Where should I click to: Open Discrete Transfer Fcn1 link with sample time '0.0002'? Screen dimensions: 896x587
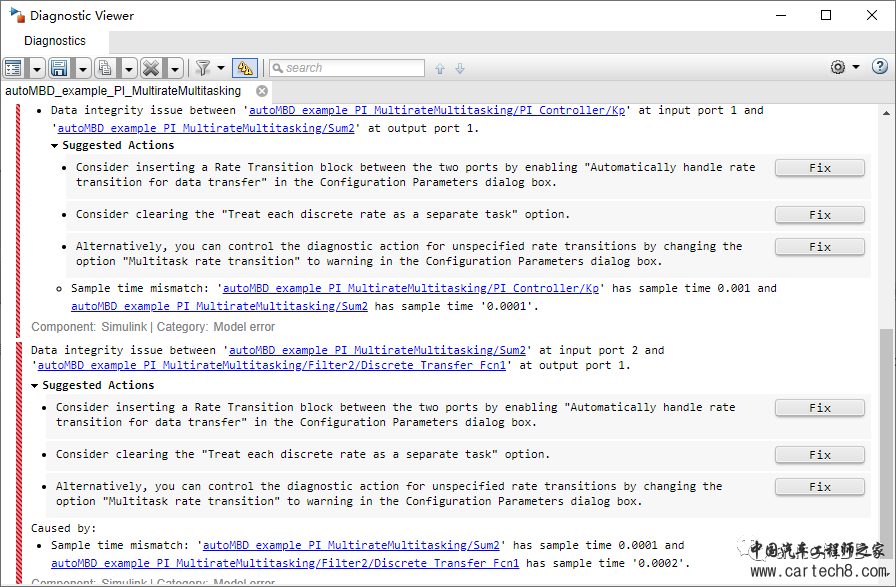285,563
